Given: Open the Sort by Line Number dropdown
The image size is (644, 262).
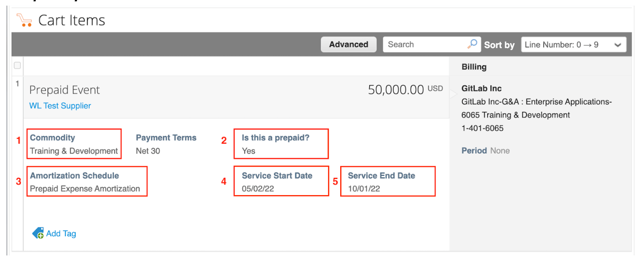Looking at the screenshot, I should pyautogui.click(x=573, y=45).
